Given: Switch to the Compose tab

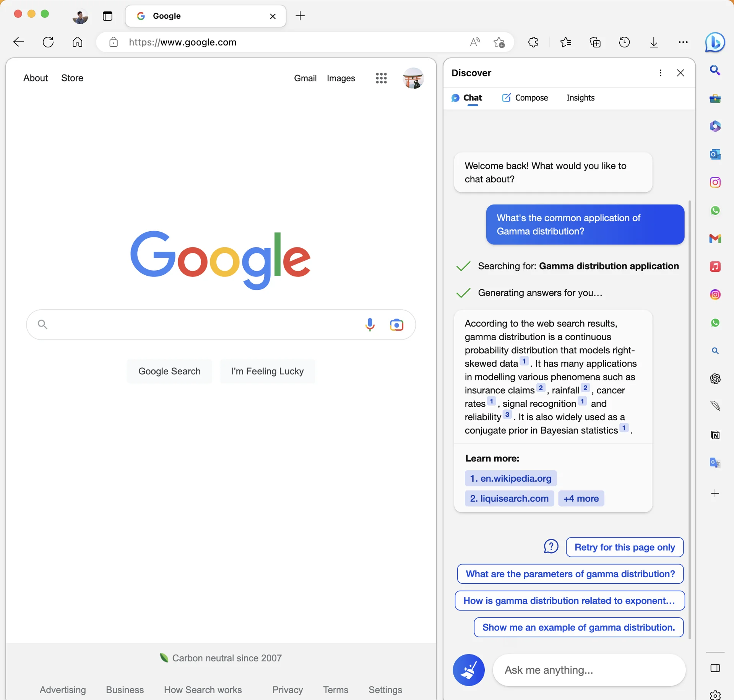Looking at the screenshot, I should coord(525,98).
